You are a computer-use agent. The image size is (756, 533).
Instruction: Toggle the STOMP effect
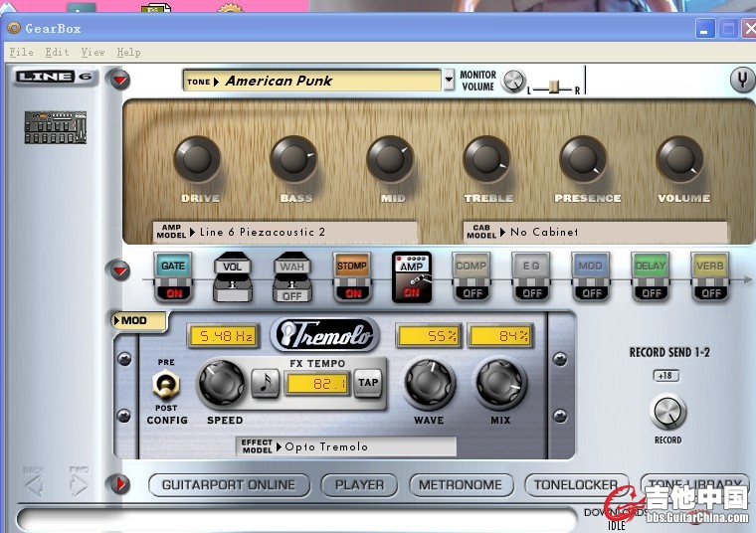352,277
